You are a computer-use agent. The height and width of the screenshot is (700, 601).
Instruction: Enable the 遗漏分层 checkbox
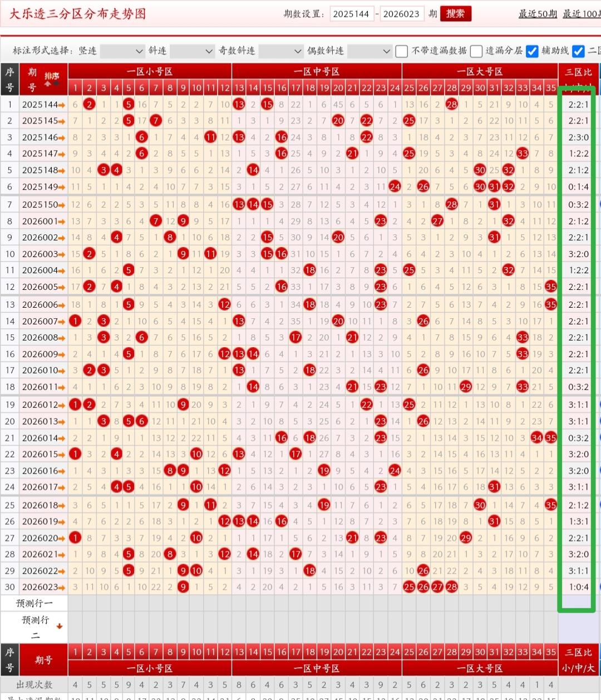[476, 51]
